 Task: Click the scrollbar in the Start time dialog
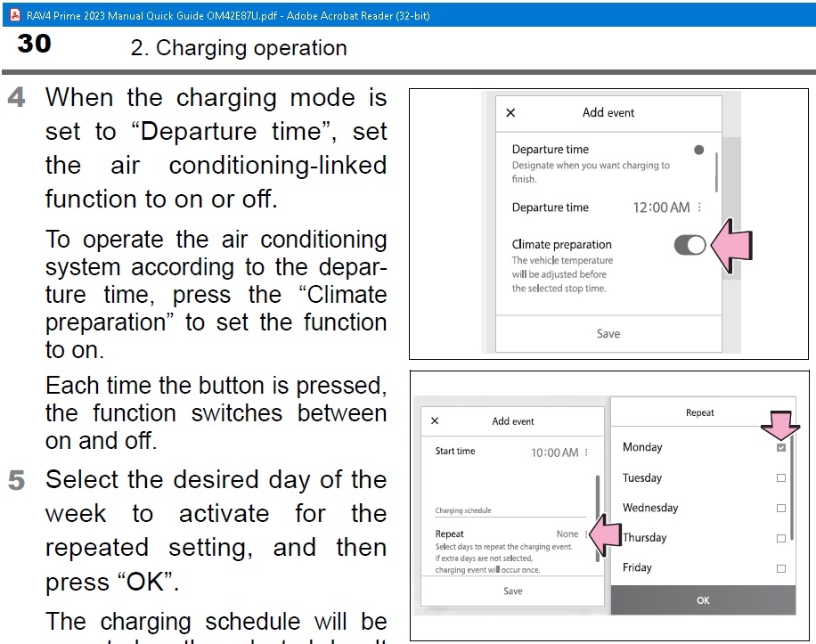pos(598,518)
